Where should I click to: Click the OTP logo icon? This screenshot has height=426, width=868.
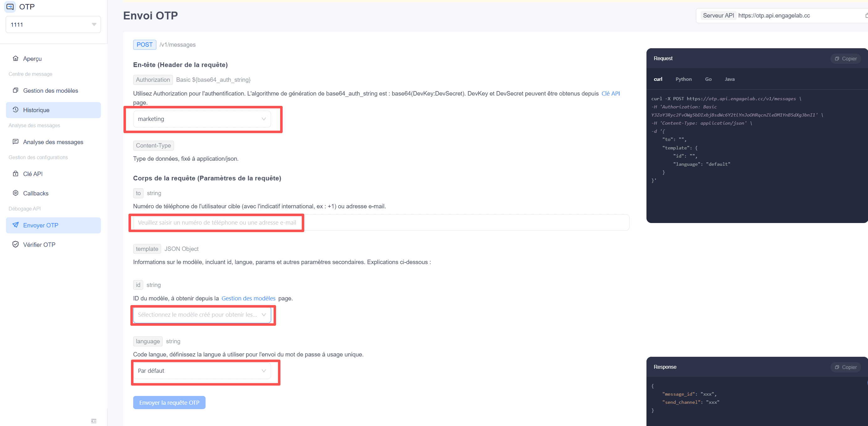10,7
